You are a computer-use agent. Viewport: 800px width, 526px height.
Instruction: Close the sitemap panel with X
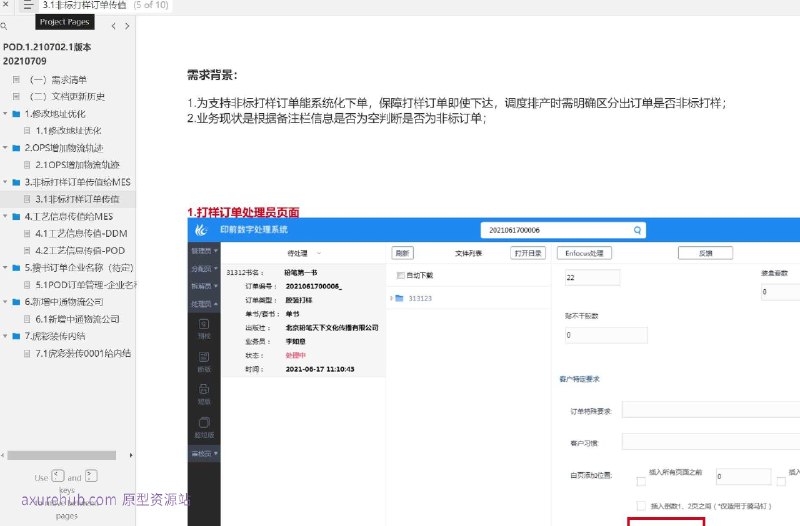click(x=6, y=4)
